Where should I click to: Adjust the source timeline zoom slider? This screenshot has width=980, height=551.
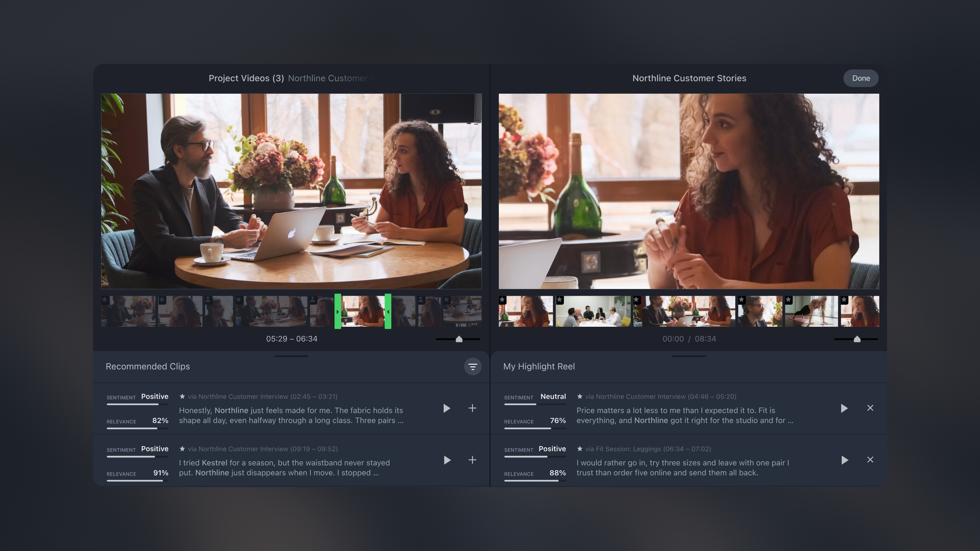tap(459, 339)
